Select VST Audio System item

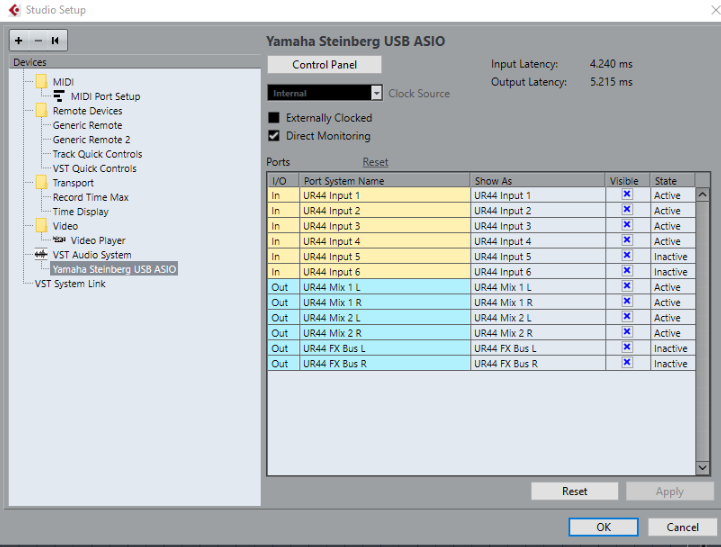pyautogui.click(x=92, y=255)
